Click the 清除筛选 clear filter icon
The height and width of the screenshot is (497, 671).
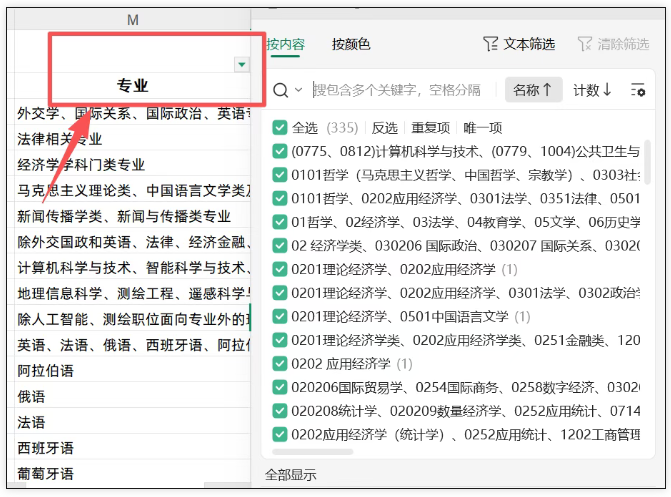[585, 44]
